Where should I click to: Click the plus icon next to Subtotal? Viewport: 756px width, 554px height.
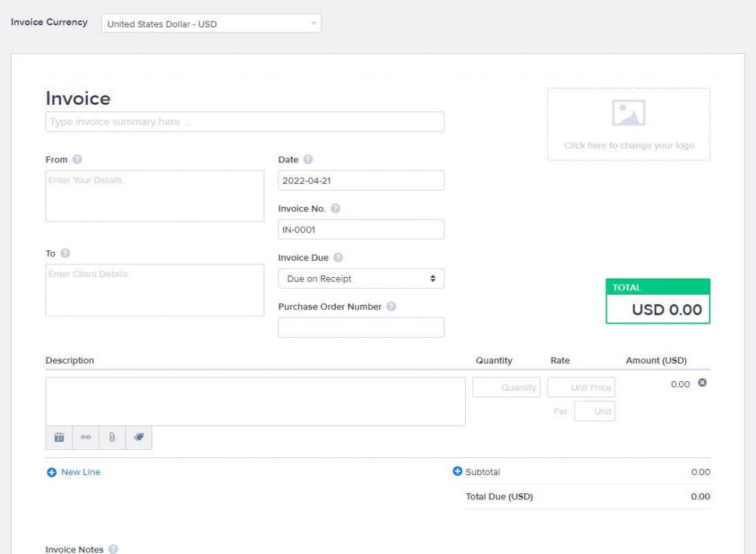tap(457, 471)
